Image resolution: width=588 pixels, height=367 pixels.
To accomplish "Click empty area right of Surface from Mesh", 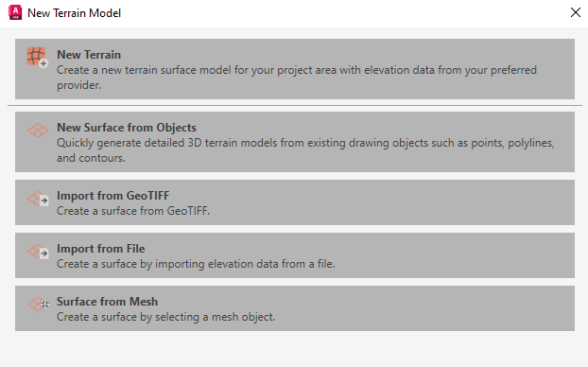I will (x=424, y=308).
